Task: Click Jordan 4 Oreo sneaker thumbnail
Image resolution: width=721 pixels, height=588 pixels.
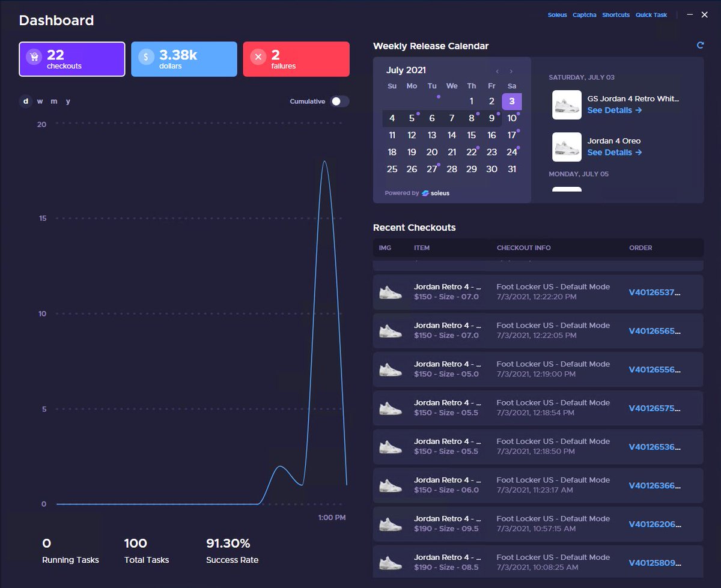Action: [x=567, y=147]
